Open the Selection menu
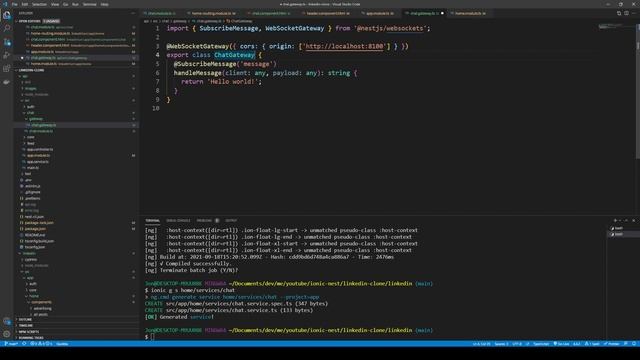This screenshot has height=360, width=640. point(39,4)
